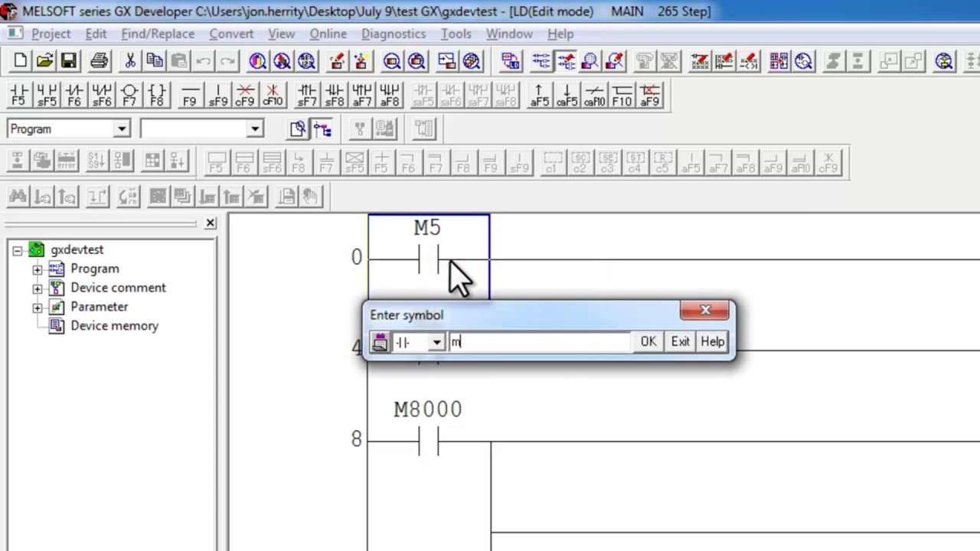Click falling edge result caF5 icon
Screen dimensions: 980x551
567,95
